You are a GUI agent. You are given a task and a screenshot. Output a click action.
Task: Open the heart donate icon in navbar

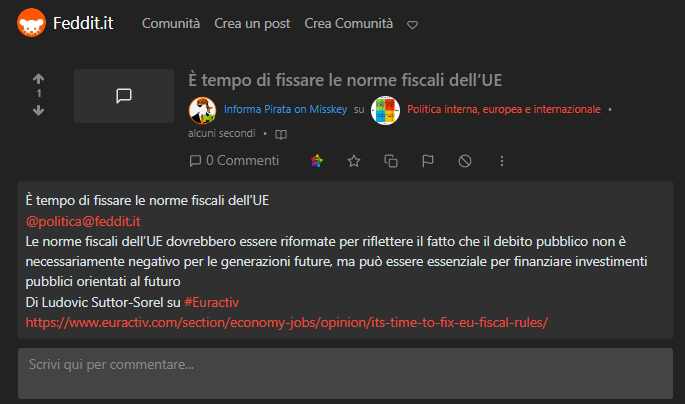pyautogui.click(x=412, y=25)
